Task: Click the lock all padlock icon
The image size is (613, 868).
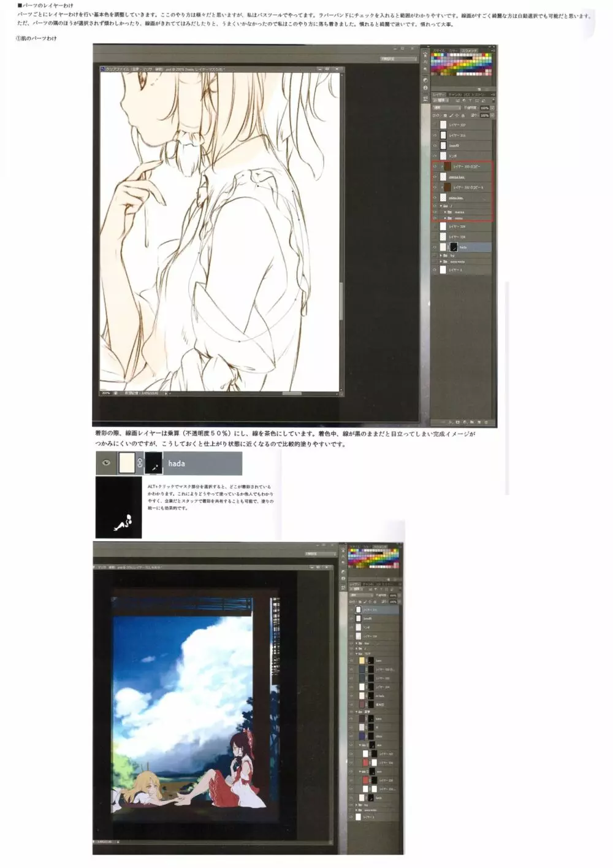Action: [463, 115]
